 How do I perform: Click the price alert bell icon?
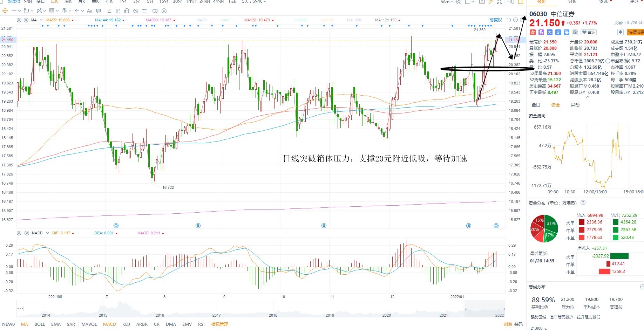click(620, 32)
